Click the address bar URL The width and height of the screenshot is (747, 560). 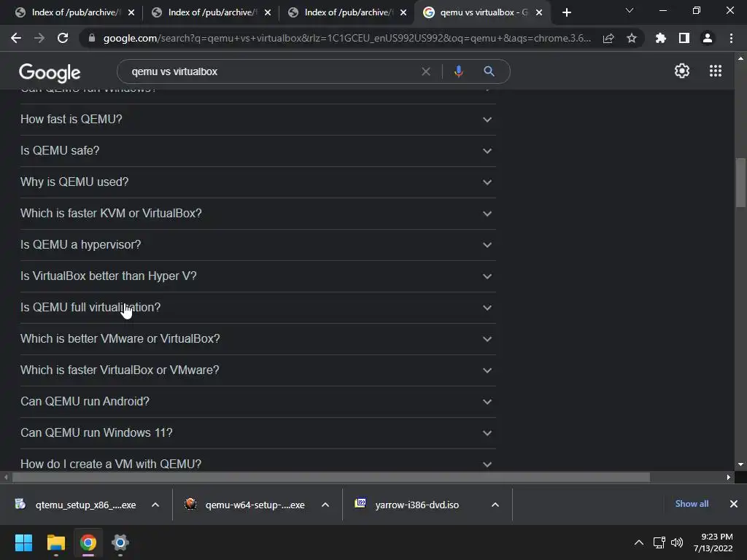pyautogui.click(x=347, y=38)
